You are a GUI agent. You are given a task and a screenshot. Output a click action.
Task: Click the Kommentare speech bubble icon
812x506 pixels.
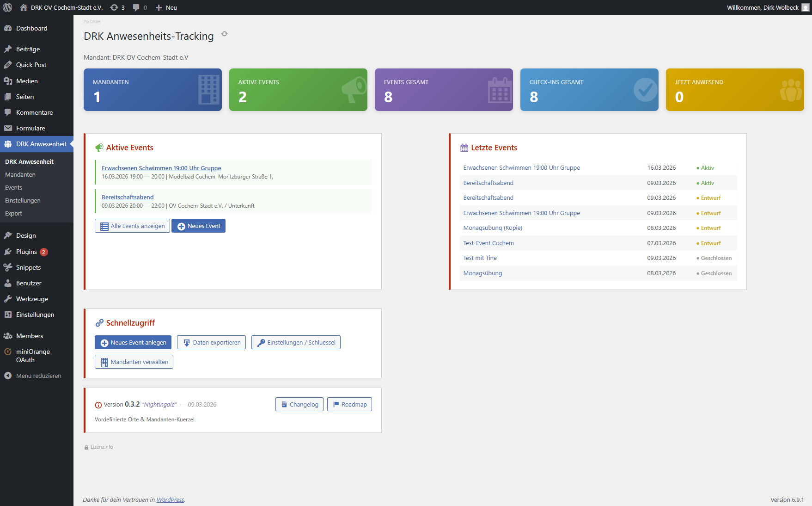pyautogui.click(x=8, y=112)
